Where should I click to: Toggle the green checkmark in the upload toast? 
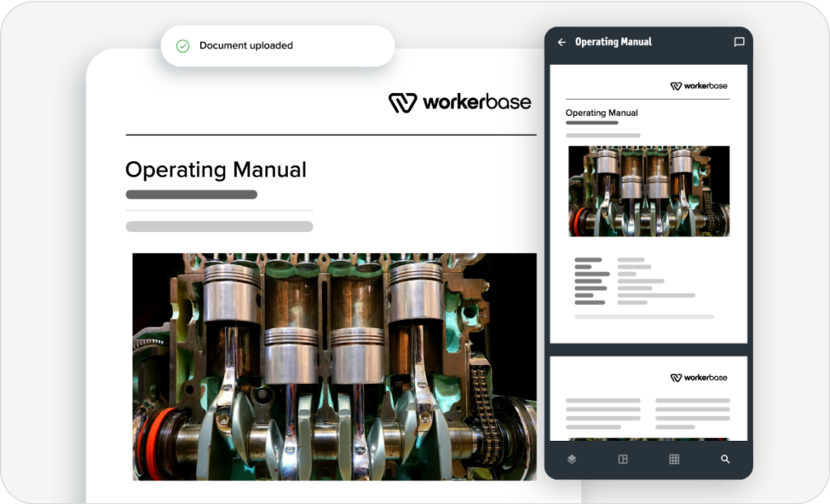tap(182, 45)
